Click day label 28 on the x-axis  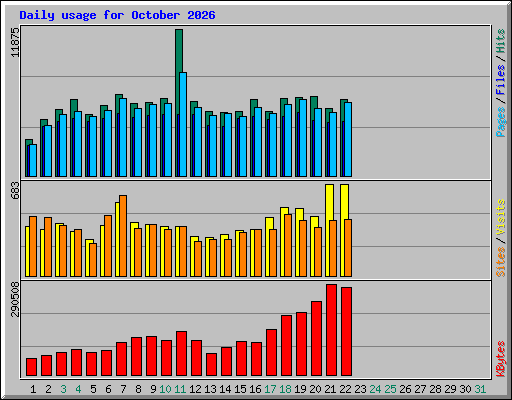pyautogui.click(x=435, y=389)
